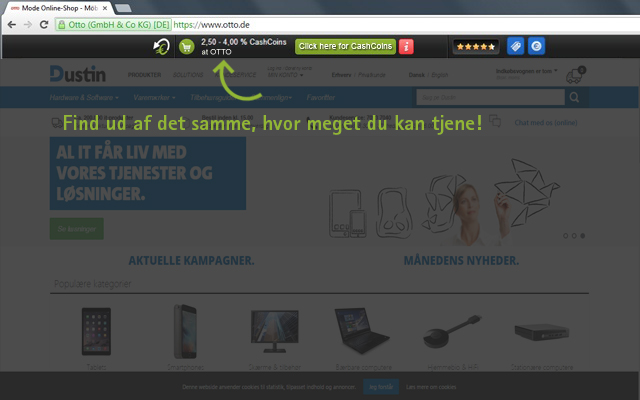640x400 pixels.
Task: Select English language
Action: click(440, 75)
